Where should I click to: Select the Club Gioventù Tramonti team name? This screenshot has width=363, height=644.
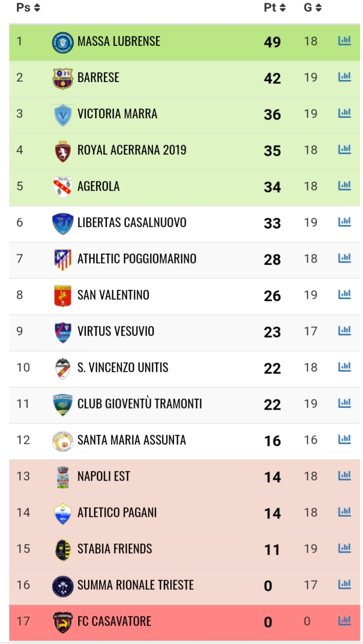[140, 403]
